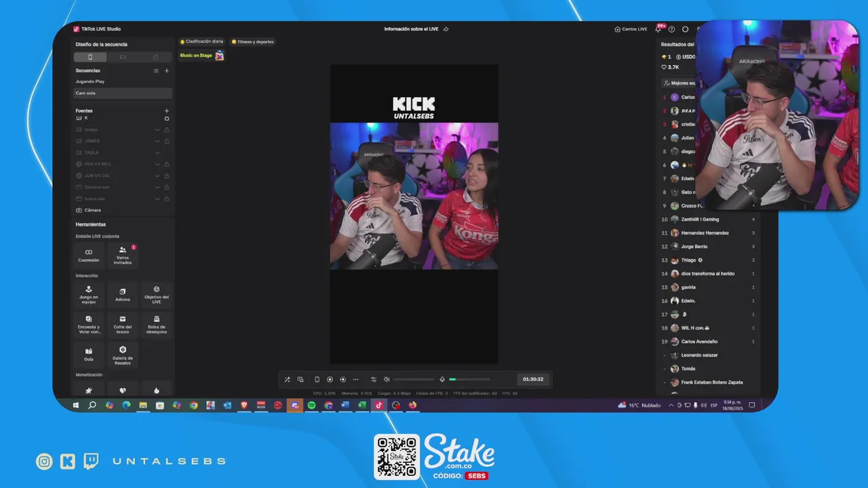868x488 pixels.
Task: Open the weather widget showing 16°C Nublado
Action: tap(639, 405)
